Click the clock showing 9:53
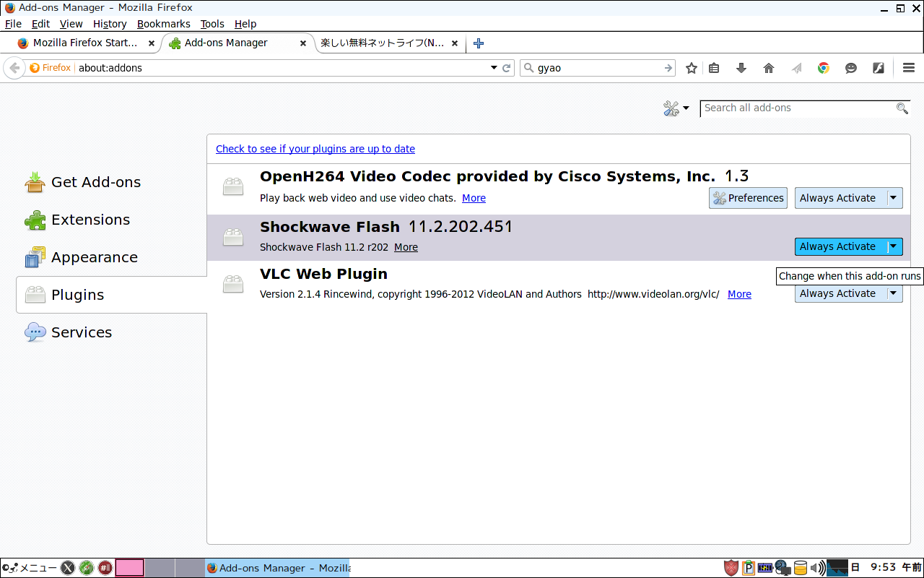The image size is (924, 578). pyautogui.click(x=895, y=568)
